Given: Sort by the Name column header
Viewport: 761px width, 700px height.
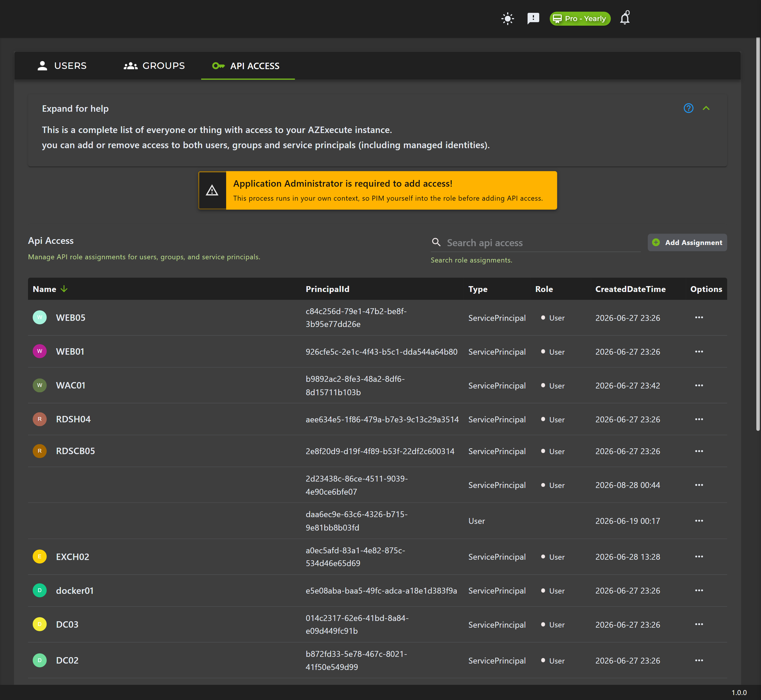Looking at the screenshot, I should [44, 289].
